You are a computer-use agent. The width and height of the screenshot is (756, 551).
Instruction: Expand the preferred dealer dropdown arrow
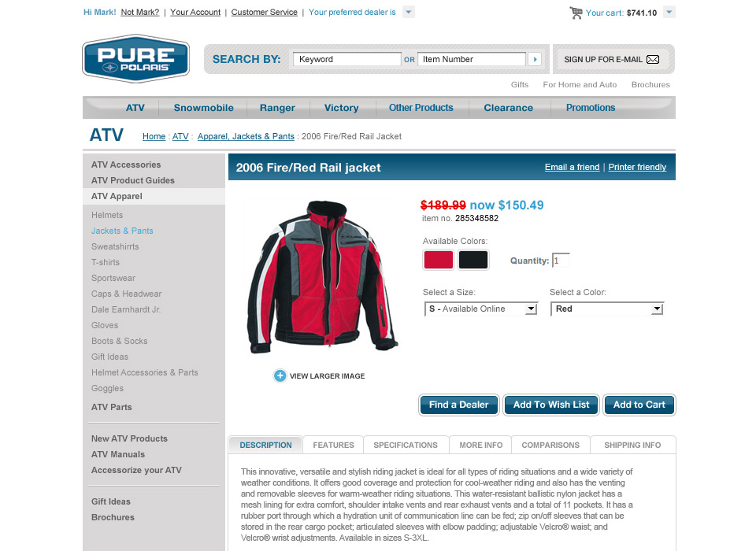(409, 12)
